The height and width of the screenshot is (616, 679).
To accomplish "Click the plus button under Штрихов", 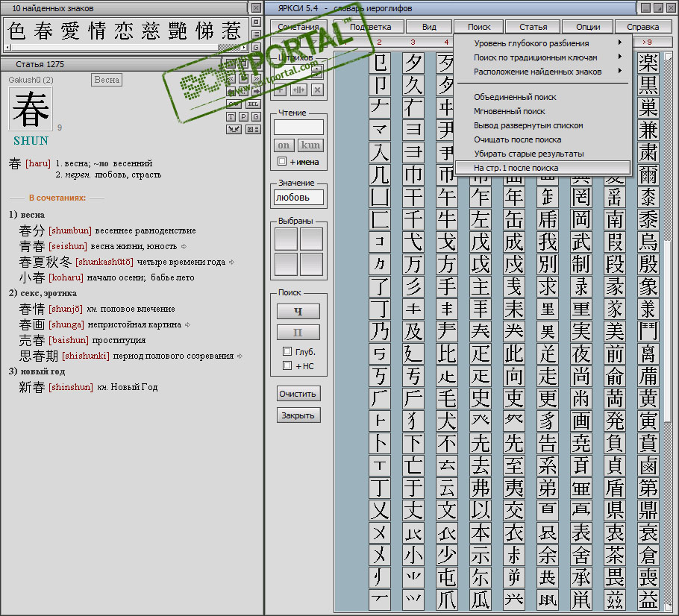I will (x=280, y=90).
